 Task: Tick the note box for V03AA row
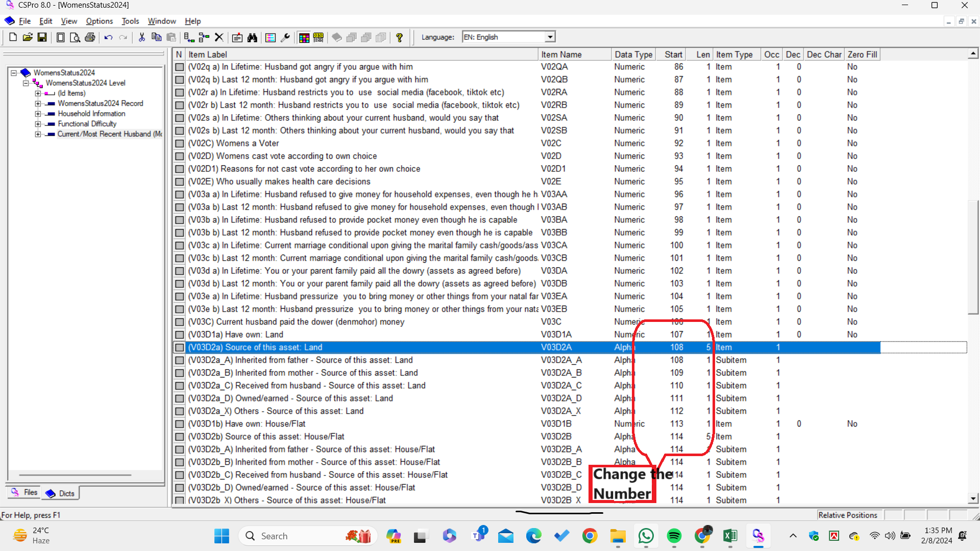pos(180,194)
